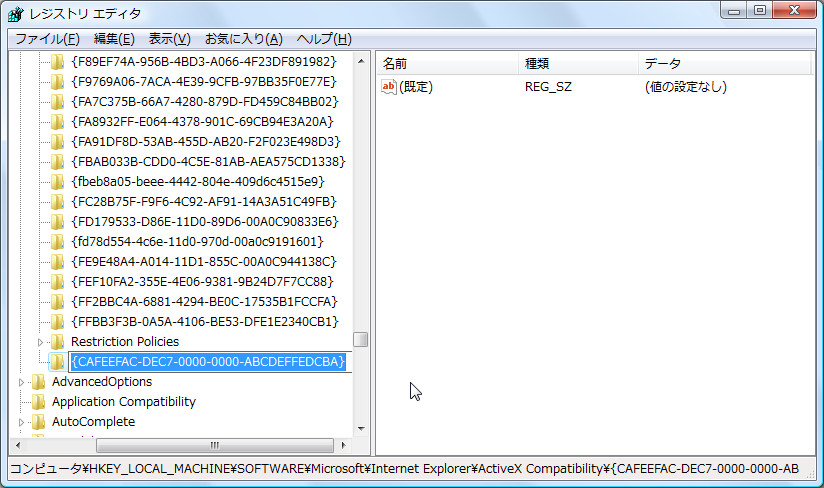The image size is (824, 488).
Task: Click the tree vertical scrollbar up arrow
Action: pos(361,61)
